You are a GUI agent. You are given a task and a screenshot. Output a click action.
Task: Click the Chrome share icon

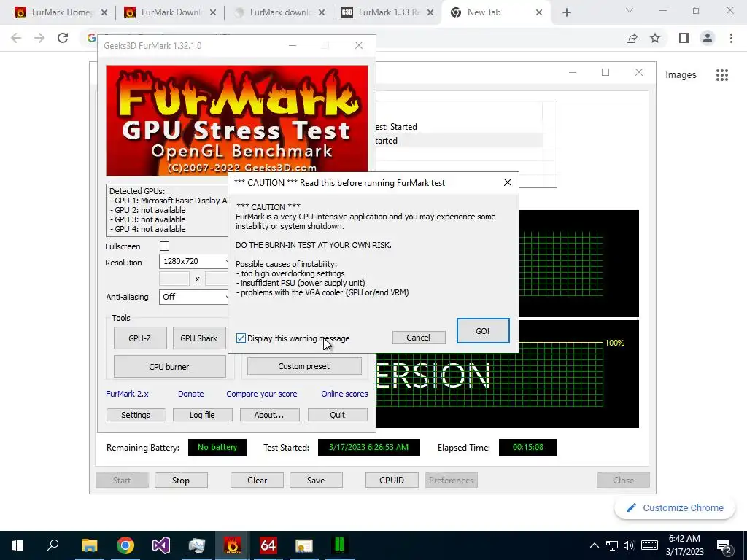632,38
